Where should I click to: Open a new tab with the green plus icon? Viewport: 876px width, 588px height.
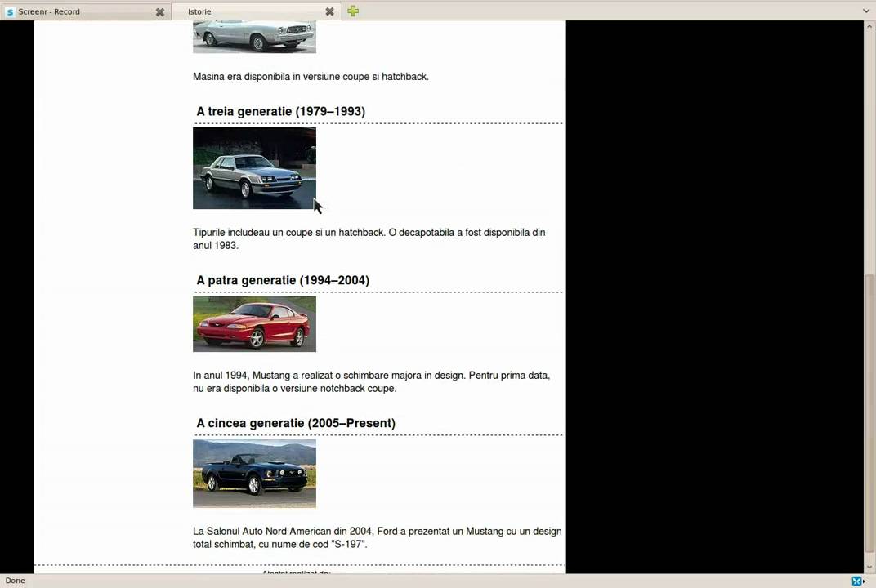353,11
